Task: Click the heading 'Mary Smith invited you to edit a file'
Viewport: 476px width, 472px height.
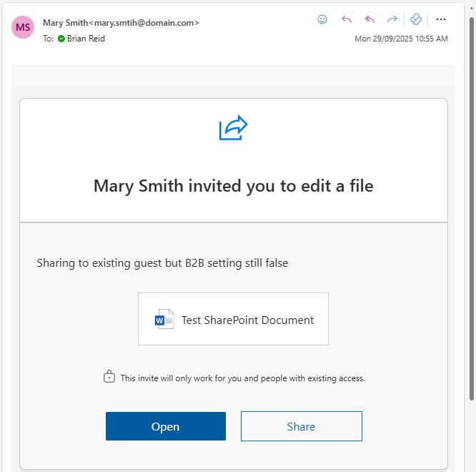Action: [x=233, y=186]
